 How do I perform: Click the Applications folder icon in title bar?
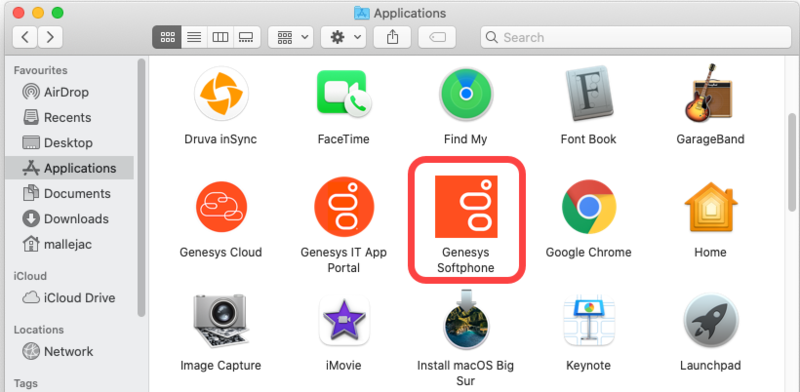[362, 13]
